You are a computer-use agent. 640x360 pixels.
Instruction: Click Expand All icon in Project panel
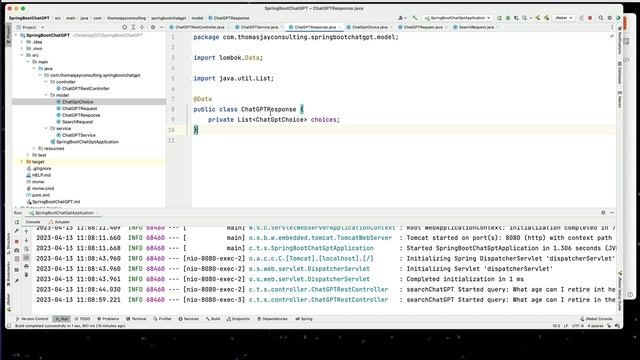(133, 27)
